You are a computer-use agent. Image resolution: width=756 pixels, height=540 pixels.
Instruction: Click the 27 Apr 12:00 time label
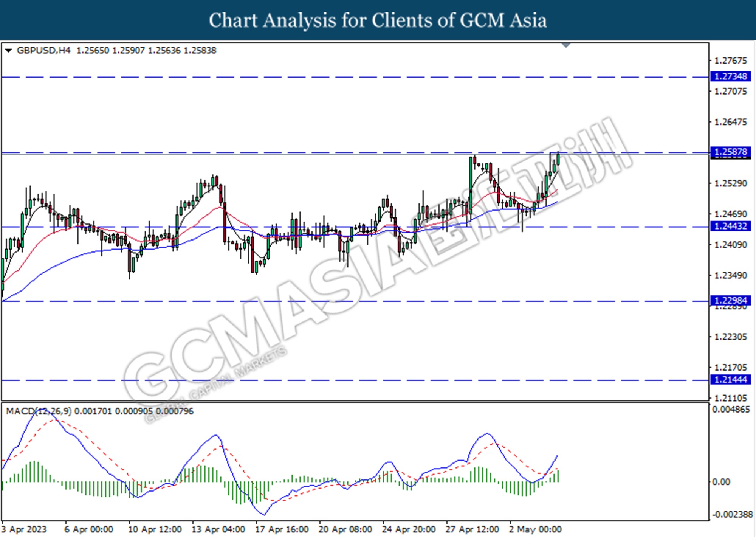coord(472,529)
